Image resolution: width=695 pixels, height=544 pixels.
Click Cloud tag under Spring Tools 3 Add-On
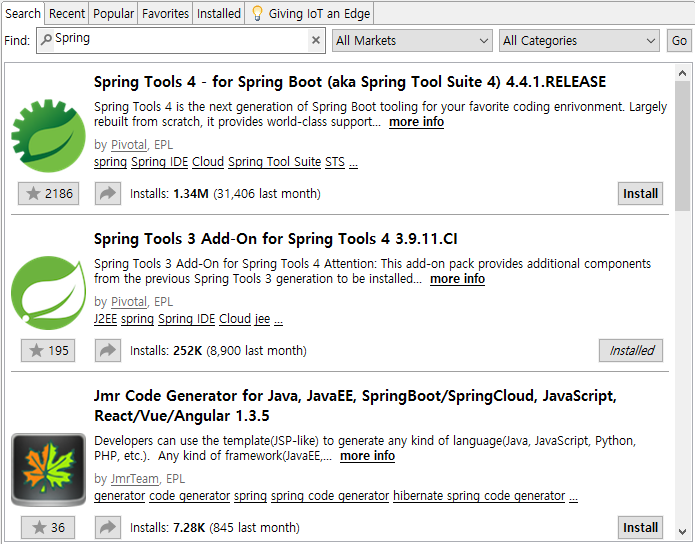235,319
